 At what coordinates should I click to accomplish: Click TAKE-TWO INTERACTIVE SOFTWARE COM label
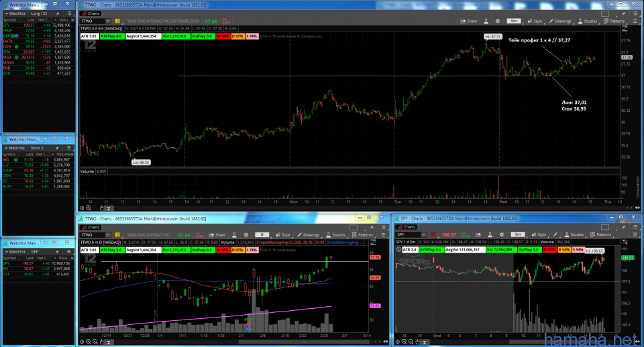click(163, 21)
